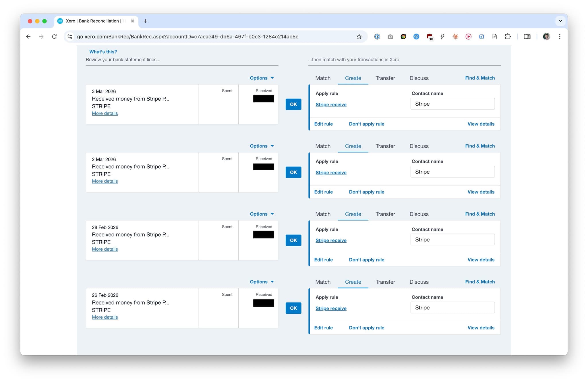Bookmark this page with the star icon
The image size is (588, 382).
(359, 36)
